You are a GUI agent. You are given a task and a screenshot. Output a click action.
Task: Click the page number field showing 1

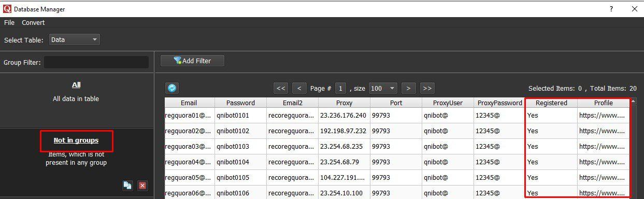tap(340, 88)
